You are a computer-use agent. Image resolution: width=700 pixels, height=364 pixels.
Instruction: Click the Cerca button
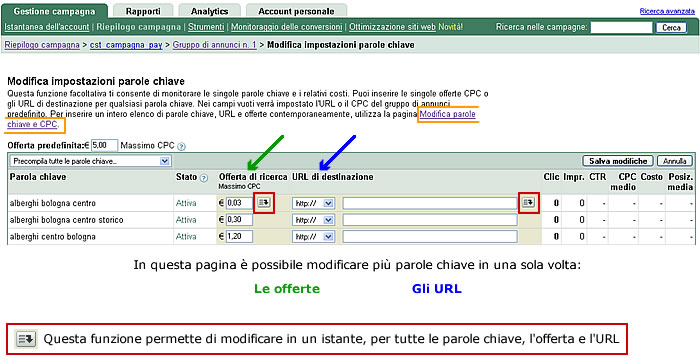click(671, 28)
